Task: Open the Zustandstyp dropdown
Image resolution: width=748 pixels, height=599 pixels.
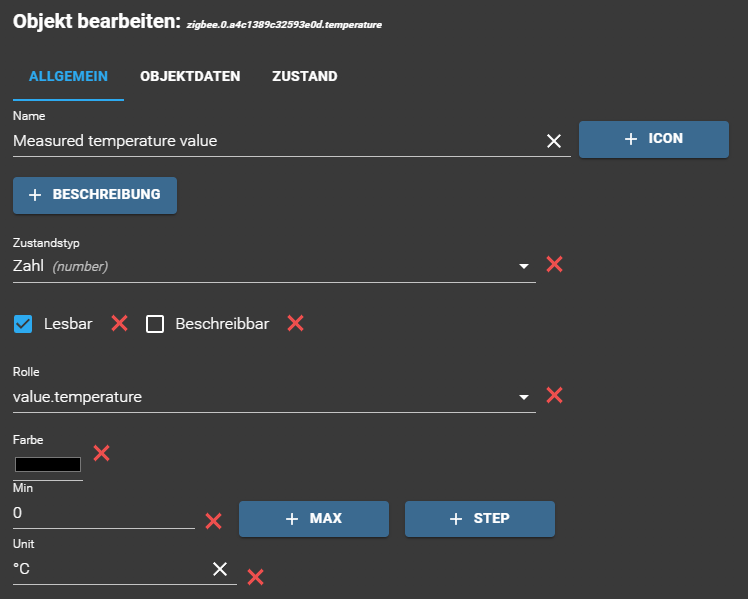Action: point(523,267)
